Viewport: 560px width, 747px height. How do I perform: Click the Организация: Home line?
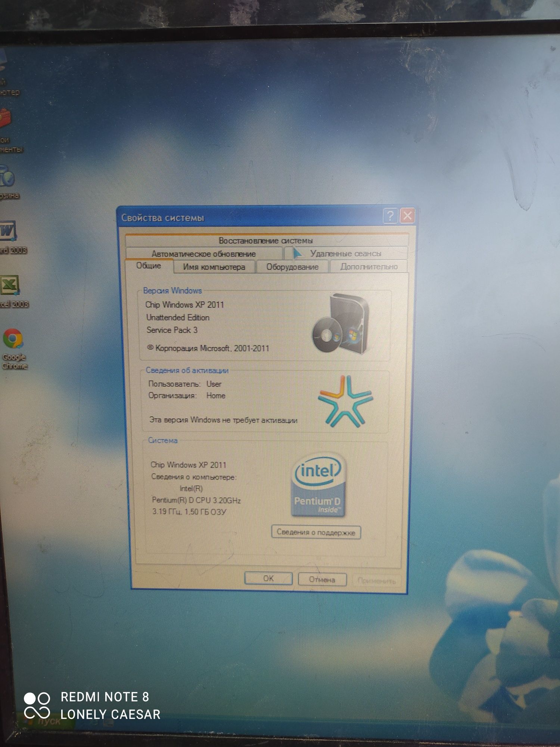point(187,396)
